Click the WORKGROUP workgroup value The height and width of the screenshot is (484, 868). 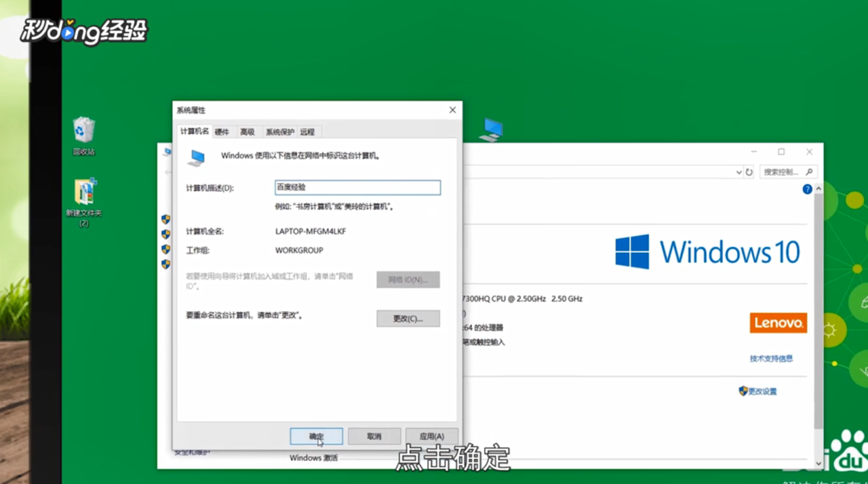[299, 250]
